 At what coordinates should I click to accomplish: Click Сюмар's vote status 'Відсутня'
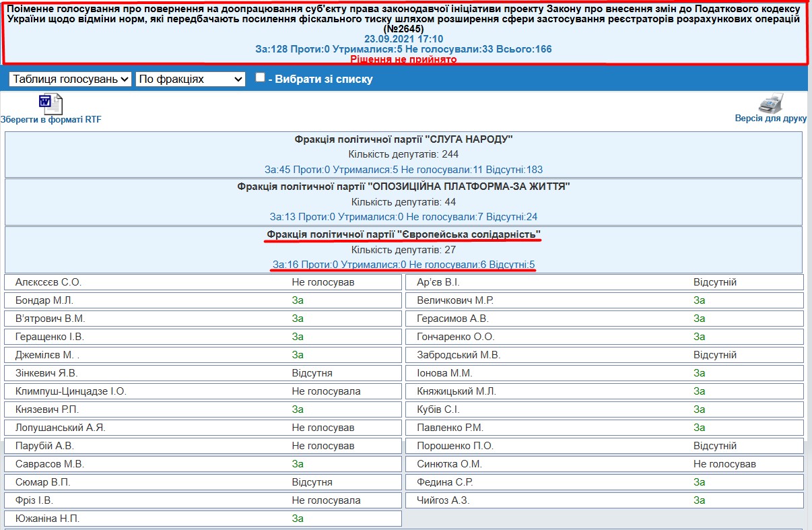312,482
